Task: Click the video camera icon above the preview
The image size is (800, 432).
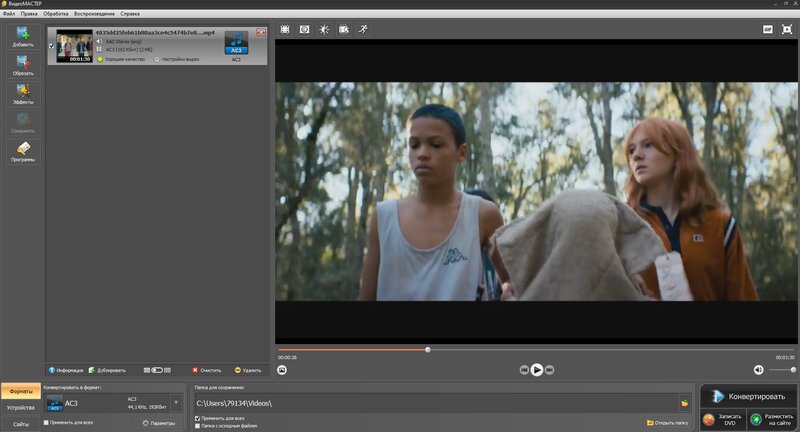Action: pos(344,30)
